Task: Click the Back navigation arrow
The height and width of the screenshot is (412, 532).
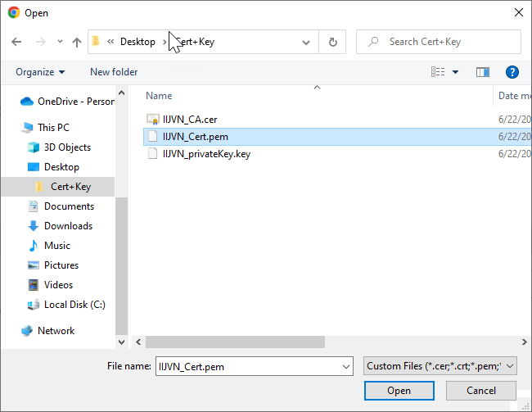Action: [16, 42]
